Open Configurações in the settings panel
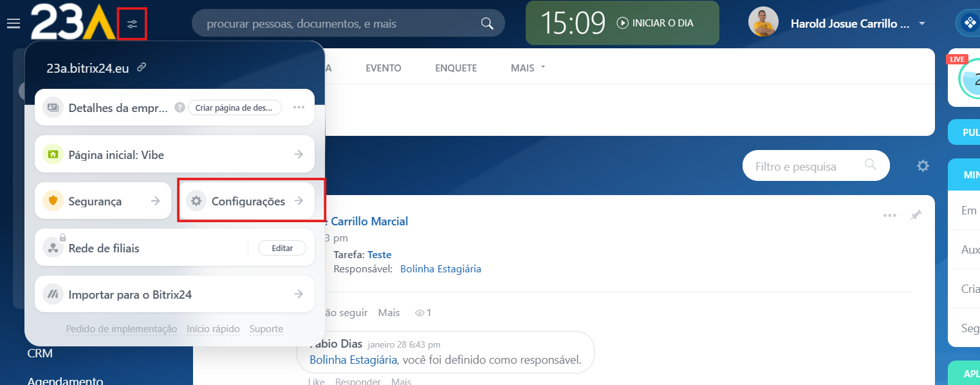Screen dimensions: 980x385 (248, 202)
